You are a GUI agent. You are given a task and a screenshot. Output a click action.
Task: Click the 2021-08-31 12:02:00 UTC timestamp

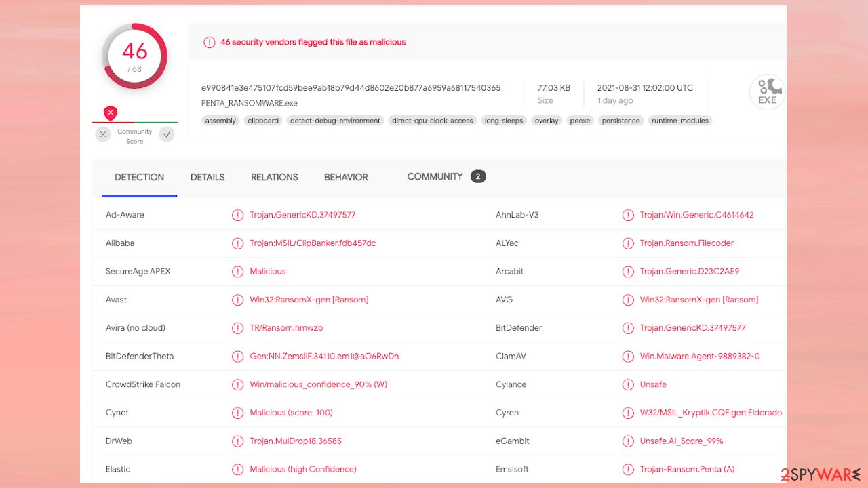[645, 88]
